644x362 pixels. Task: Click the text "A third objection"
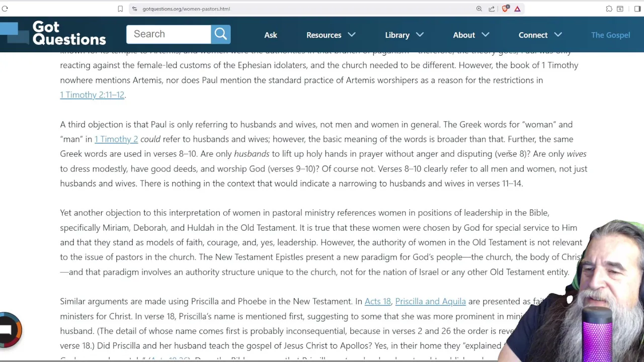click(91, 124)
